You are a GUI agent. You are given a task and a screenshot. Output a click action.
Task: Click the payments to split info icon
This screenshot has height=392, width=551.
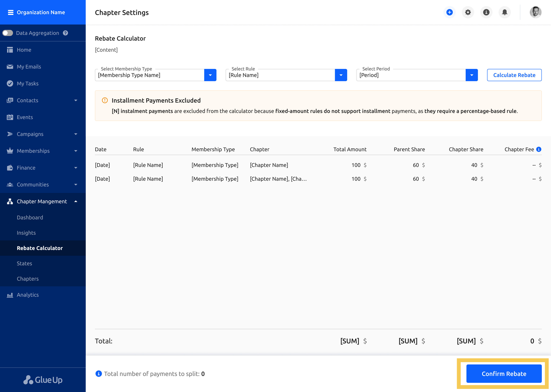coord(99,374)
